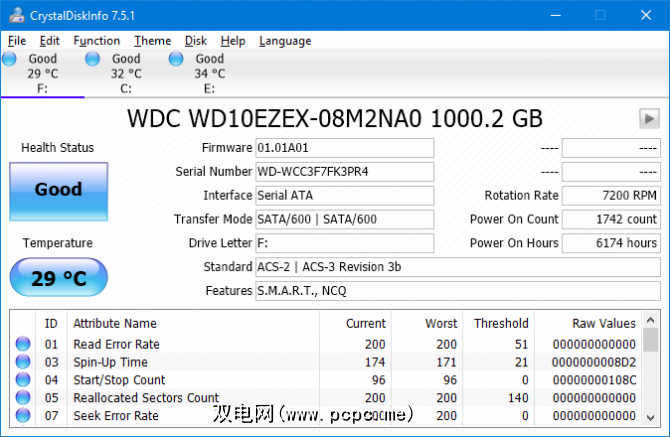Screen dimensions: 670x437
Task: Select the C: drive status orb
Action: (x=92, y=59)
